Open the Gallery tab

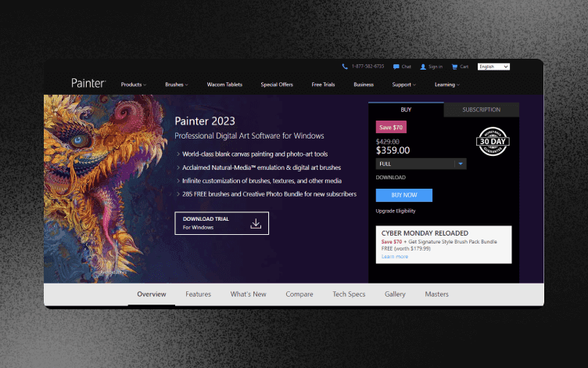[x=395, y=294]
